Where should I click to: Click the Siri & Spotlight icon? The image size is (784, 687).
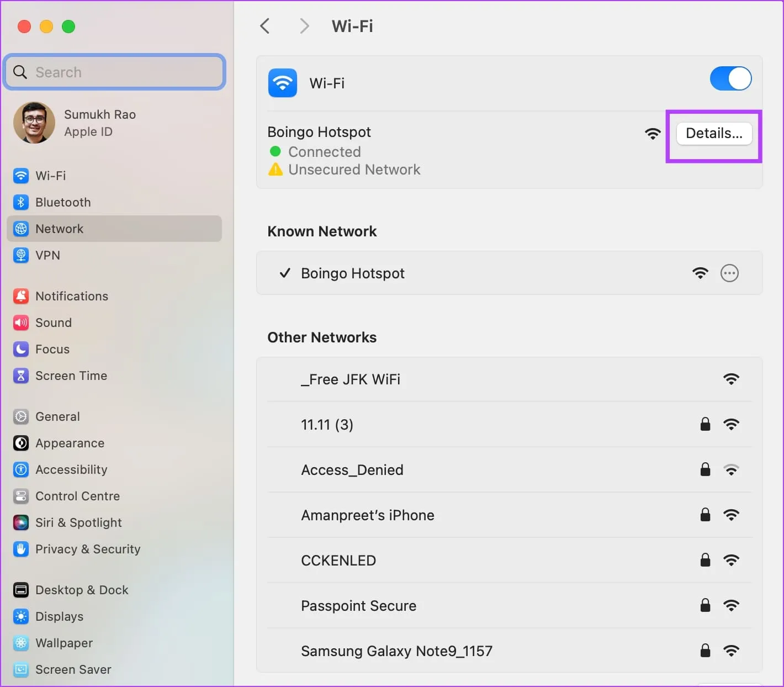click(21, 522)
